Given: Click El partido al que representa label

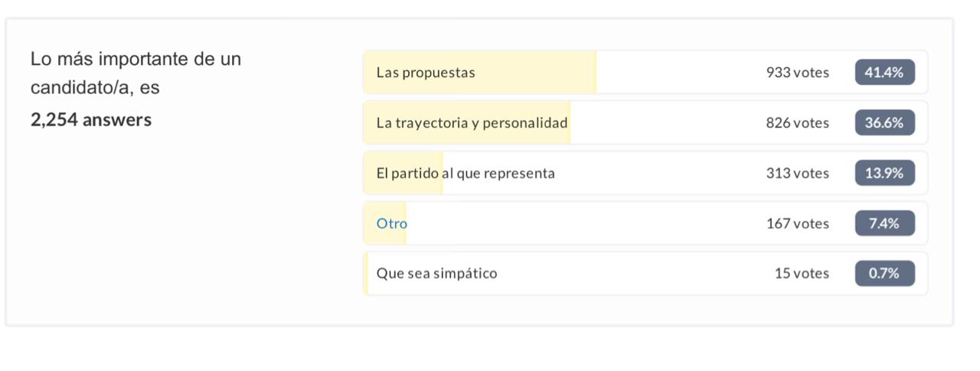Looking at the screenshot, I should [x=465, y=174].
